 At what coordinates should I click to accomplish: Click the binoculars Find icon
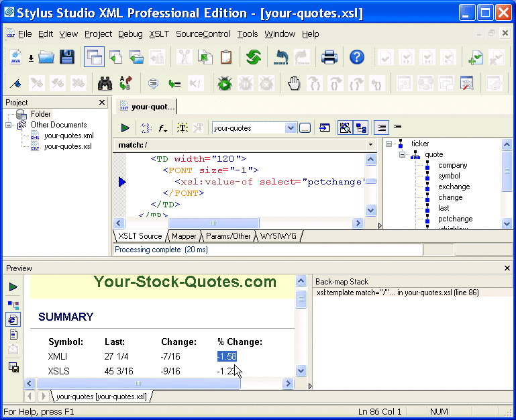click(x=105, y=84)
